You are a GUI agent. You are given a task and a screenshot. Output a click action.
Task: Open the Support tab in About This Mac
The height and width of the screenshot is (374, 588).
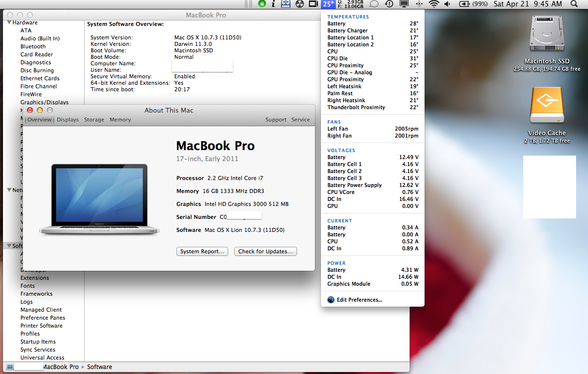click(x=276, y=120)
